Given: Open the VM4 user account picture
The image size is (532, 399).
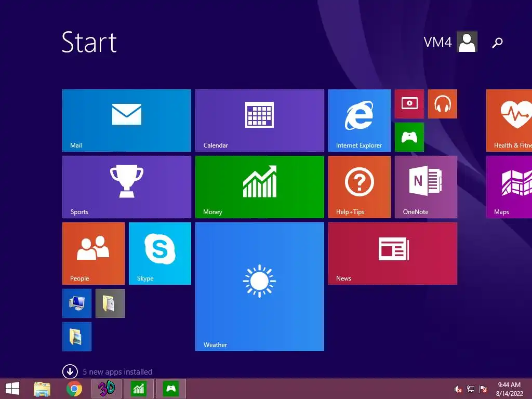Looking at the screenshot, I should (467, 42).
